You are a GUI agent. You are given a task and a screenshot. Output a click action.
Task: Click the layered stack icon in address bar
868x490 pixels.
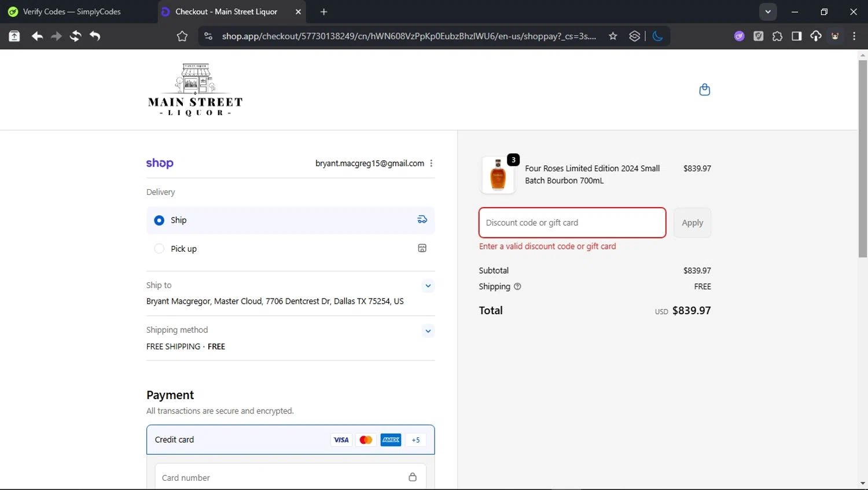click(x=635, y=36)
